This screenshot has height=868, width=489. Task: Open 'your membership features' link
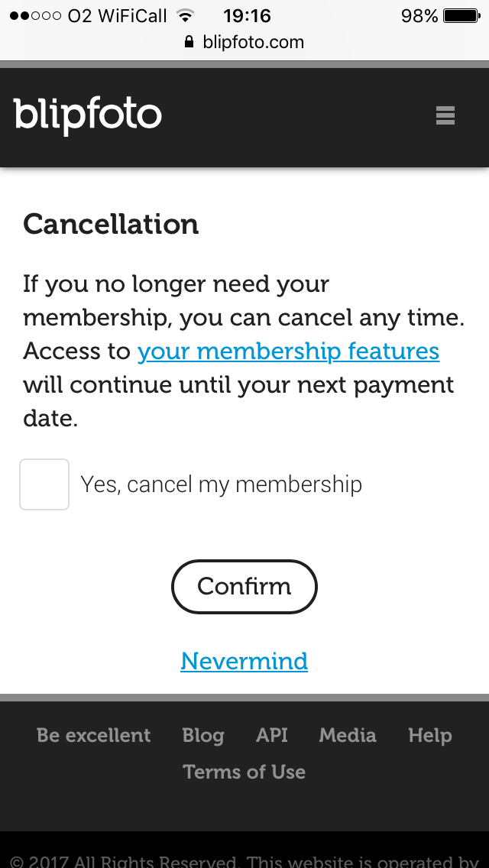[288, 351]
